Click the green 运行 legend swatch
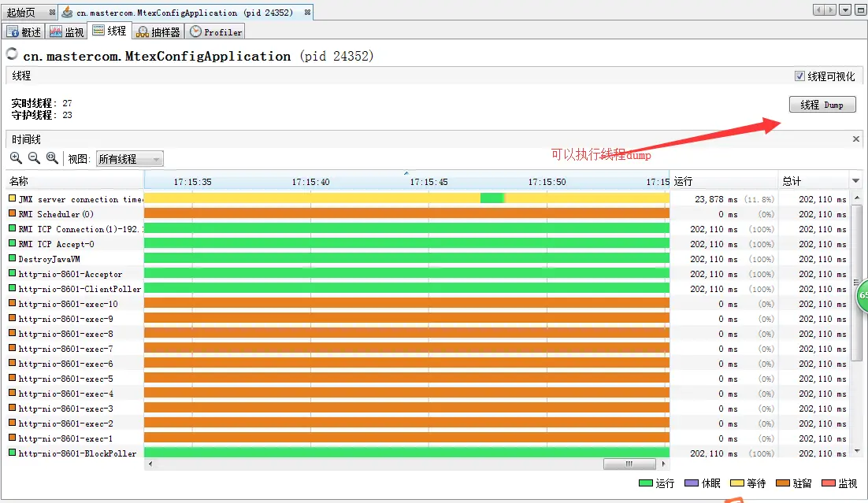 [x=645, y=483]
